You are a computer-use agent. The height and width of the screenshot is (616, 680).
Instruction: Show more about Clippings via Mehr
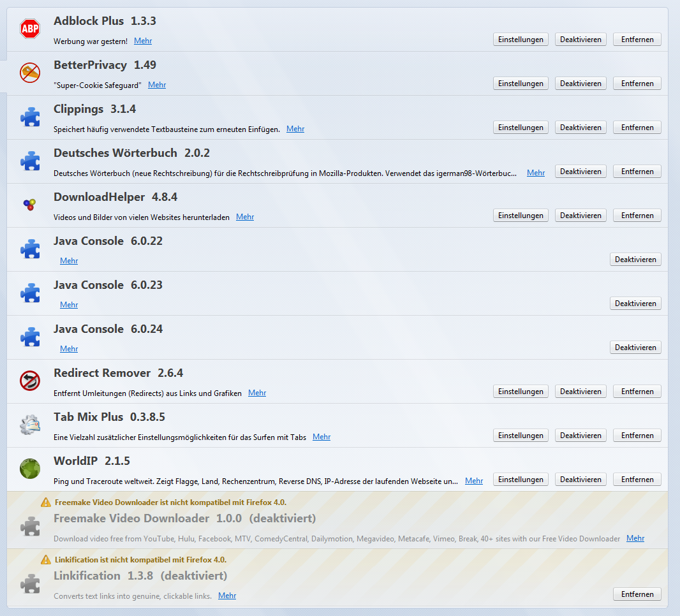pos(295,129)
